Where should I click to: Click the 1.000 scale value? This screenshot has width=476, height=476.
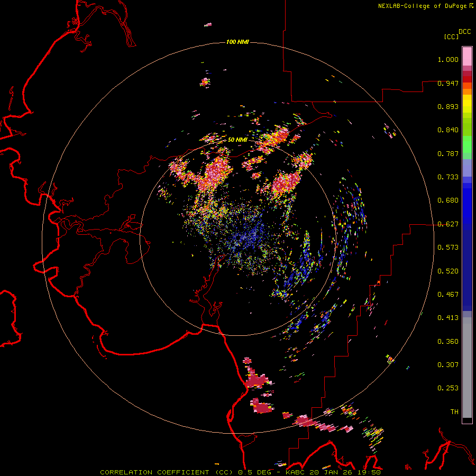coord(448,59)
